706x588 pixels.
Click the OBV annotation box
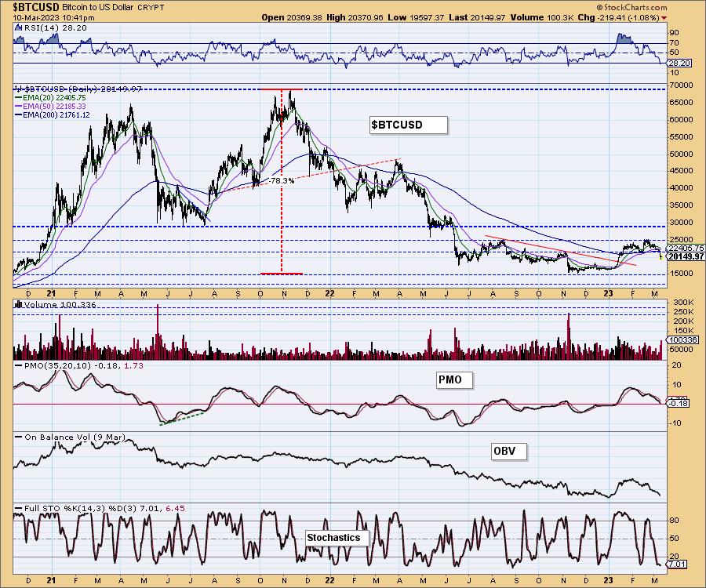pos(509,451)
